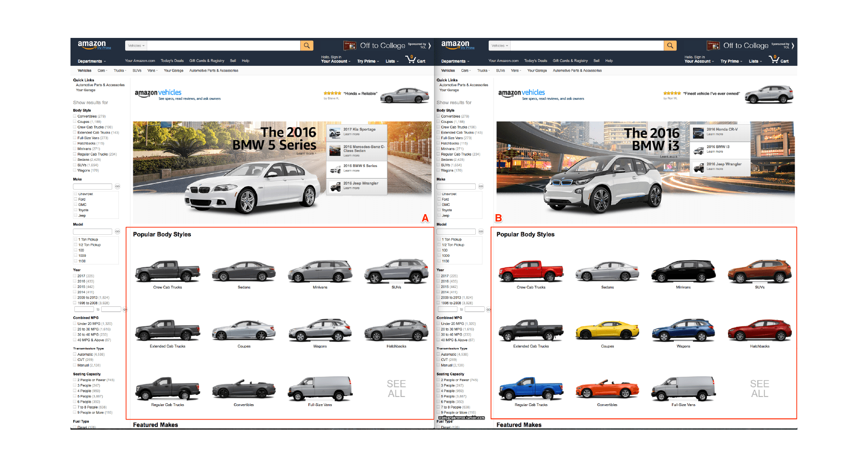The height and width of the screenshot is (468, 868).
Task: Click the search magnifying glass icon
Action: click(306, 45)
